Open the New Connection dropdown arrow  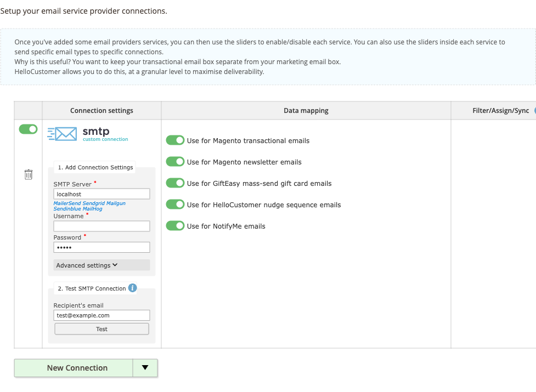click(x=145, y=368)
